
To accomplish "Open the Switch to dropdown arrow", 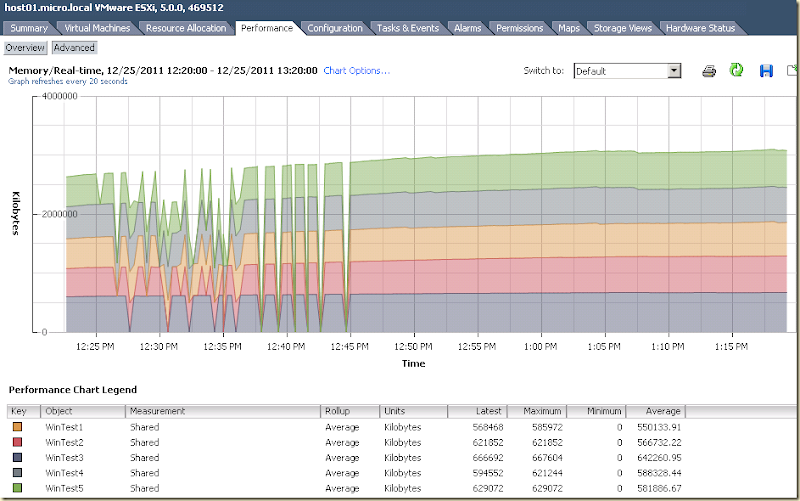I will [674, 71].
